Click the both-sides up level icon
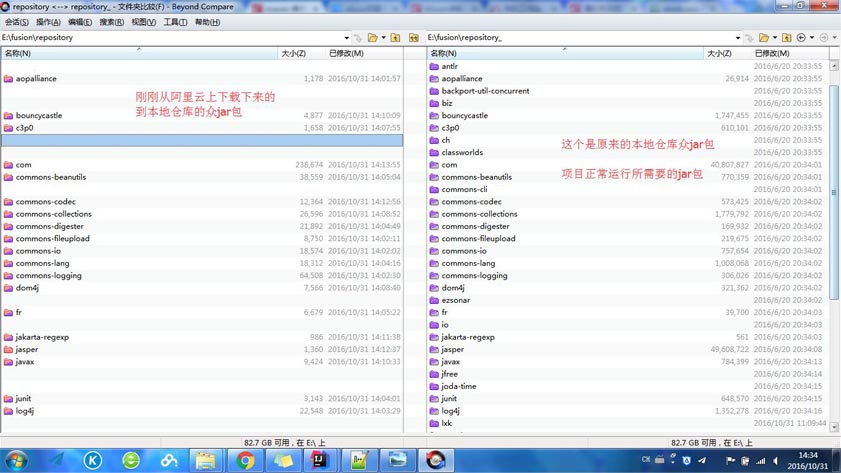Screen dimensions: 841x473 pos(414,38)
